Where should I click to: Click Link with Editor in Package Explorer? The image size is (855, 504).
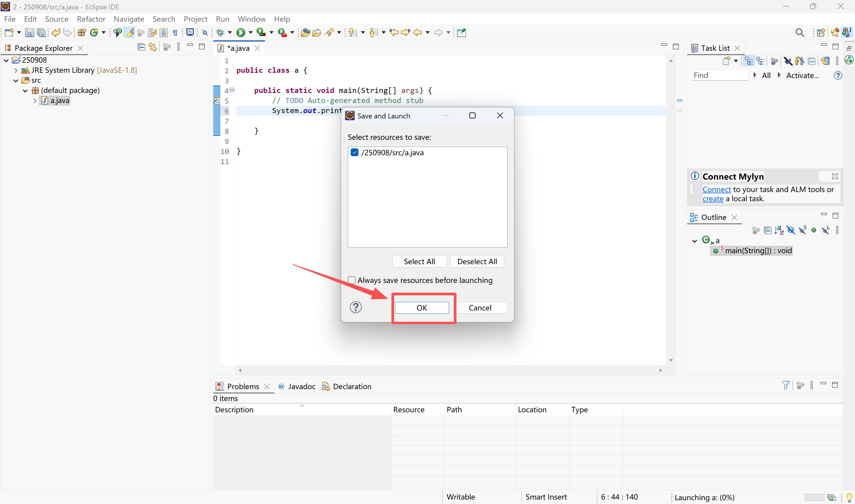[x=153, y=47]
